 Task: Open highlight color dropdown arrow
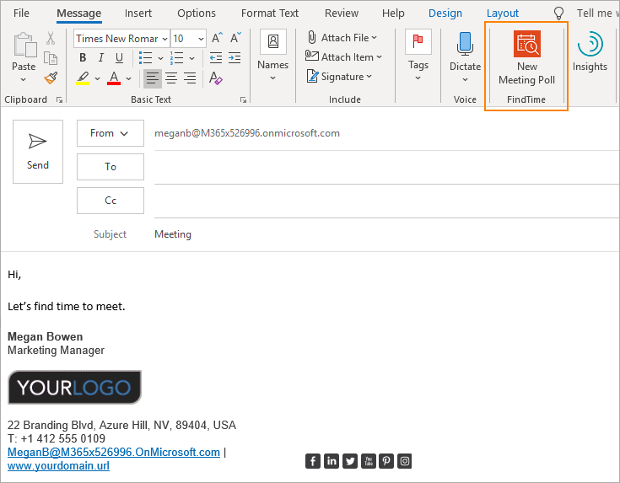pyautogui.click(x=97, y=79)
